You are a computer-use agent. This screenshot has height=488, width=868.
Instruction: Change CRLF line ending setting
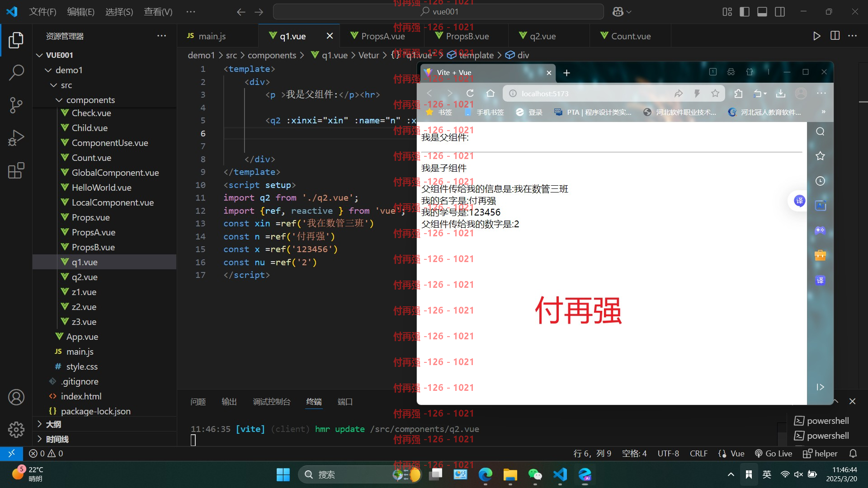point(698,453)
